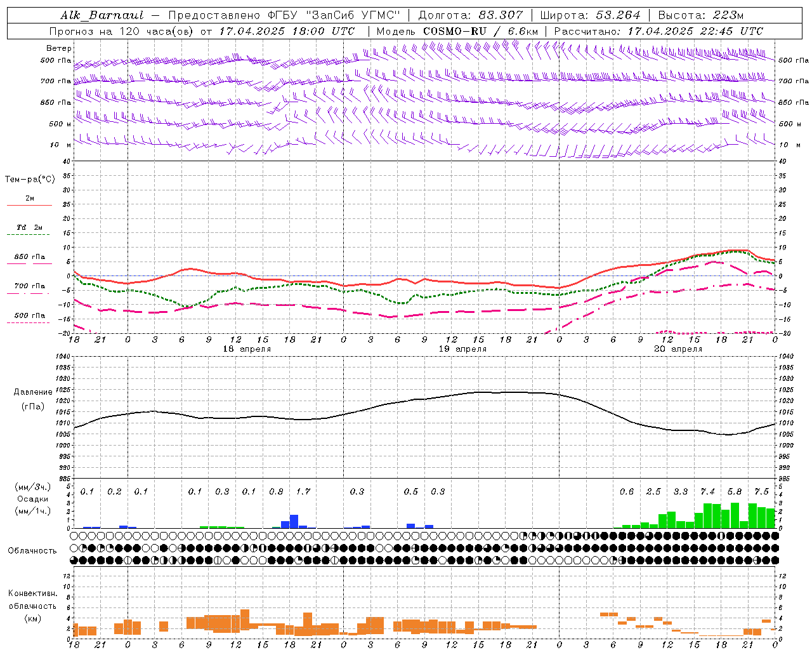
Task: Click the 0.8 precipitation total
Action: click(x=276, y=492)
